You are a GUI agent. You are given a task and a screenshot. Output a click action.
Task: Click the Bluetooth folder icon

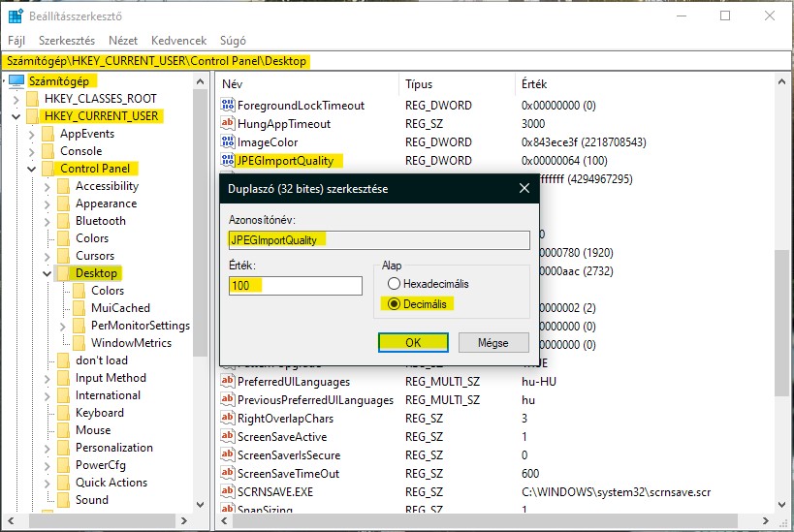click(x=63, y=221)
